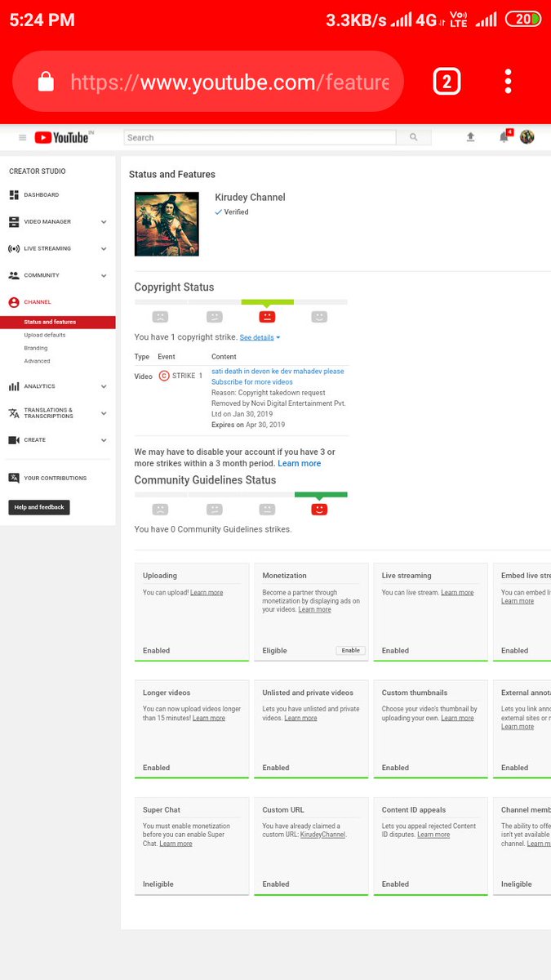The width and height of the screenshot is (551, 980).
Task: Expand the Live Streaming section
Action: click(x=104, y=248)
